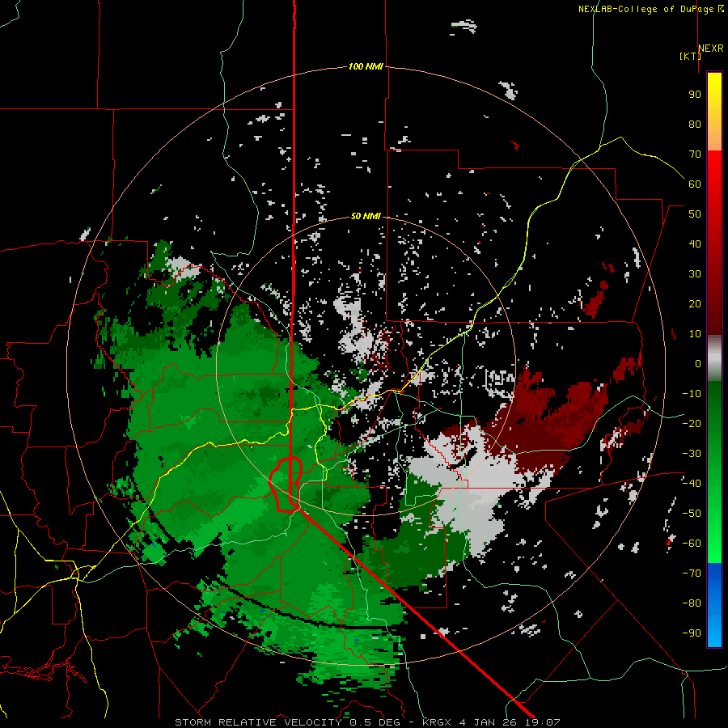Viewport: 728px width, 728px height.
Task: Click the 90 value on the velocity scale
Action: 695,95
